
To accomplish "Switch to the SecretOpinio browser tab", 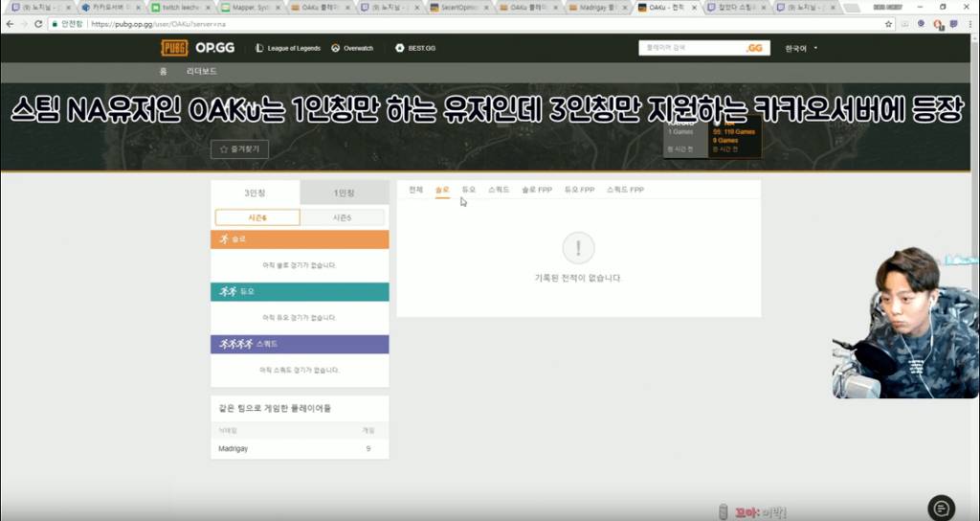I will 459,8.
